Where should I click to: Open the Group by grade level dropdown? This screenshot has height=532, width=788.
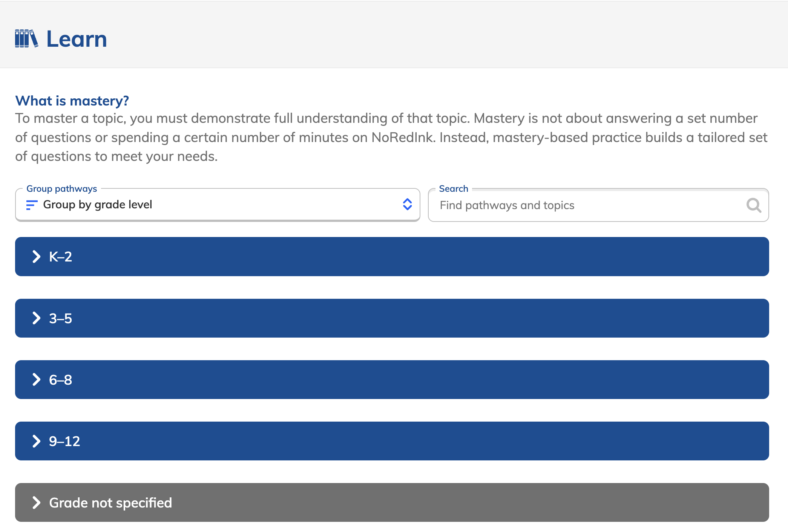tap(218, 205)
